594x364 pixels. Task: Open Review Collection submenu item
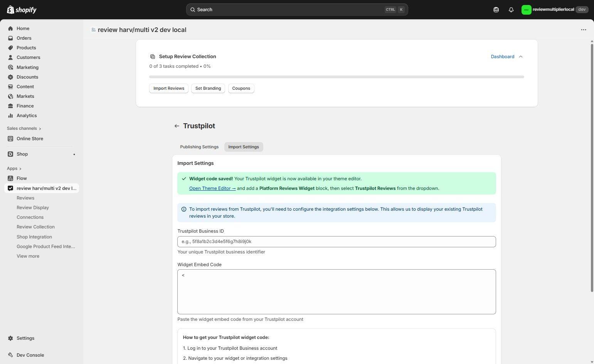point(35,227)
